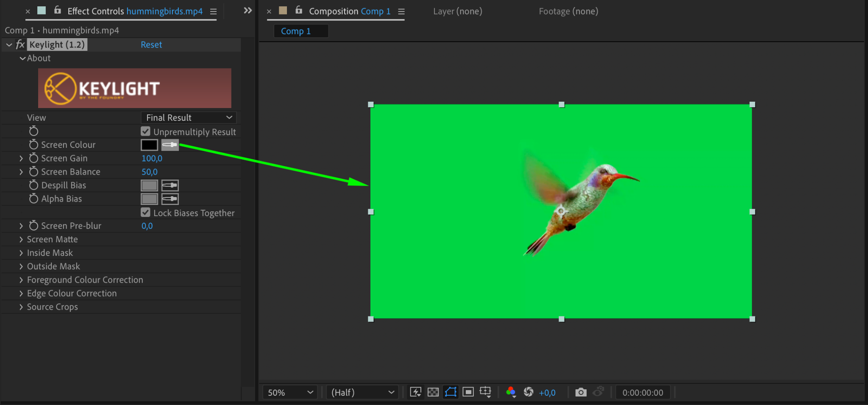Image resolution: width=868 pixels, height=405 pixels.
Task: Open show channel and color management settings
Action: 511,392
